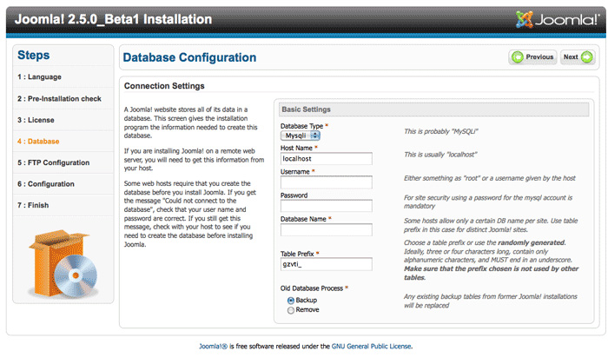The image size is (608, 364).
Task: Open the GNU General Public License link
Action: point(371,346)
